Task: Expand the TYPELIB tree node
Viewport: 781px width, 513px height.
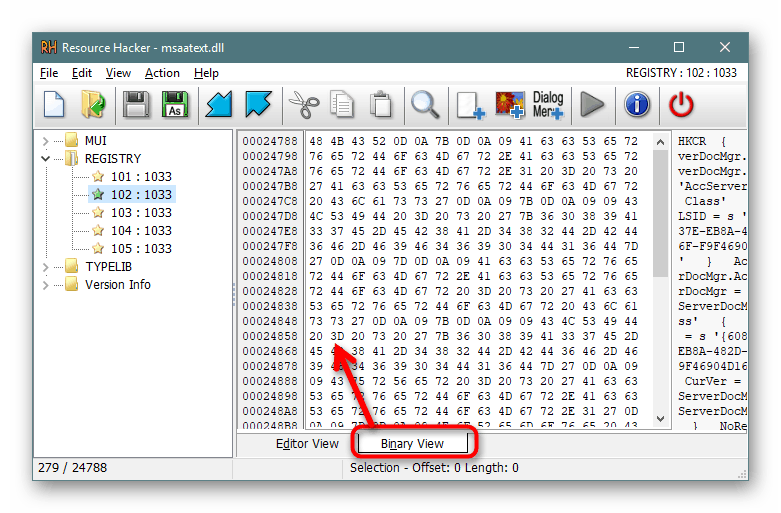Action: [x=46, y=267]
